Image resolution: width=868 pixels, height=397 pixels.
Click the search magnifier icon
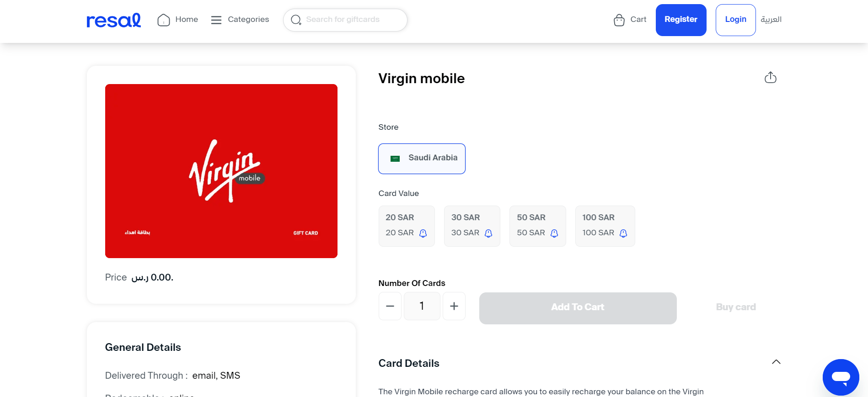click(295, 20)
